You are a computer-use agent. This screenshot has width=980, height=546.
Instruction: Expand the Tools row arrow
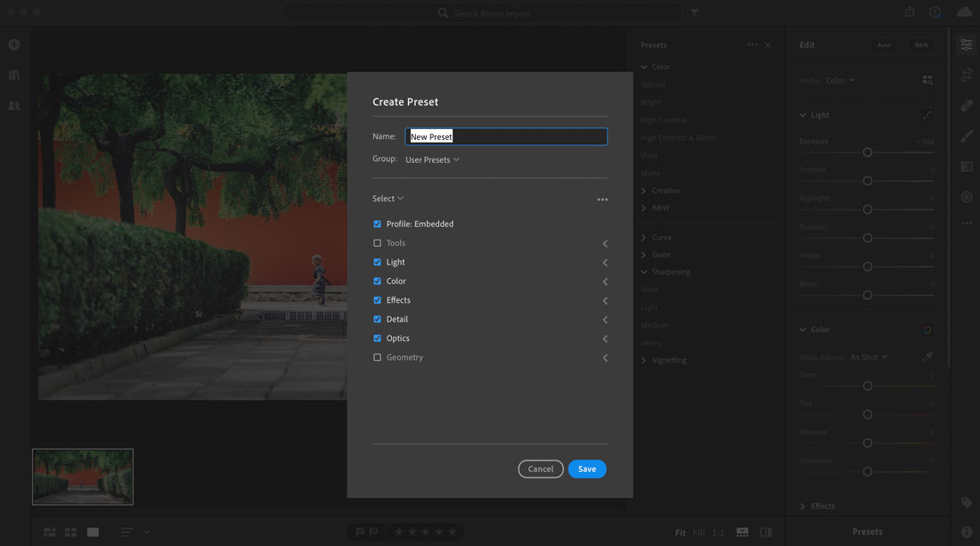tap(605, 244)
